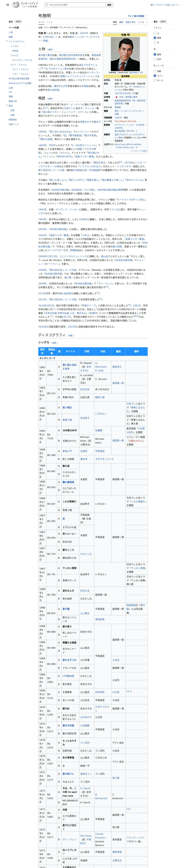The height and width of the screenshot is (868, 186).
Task: Edit the ディスコグラフィ section via 編集 link
Action: click(x=71, y=335)
